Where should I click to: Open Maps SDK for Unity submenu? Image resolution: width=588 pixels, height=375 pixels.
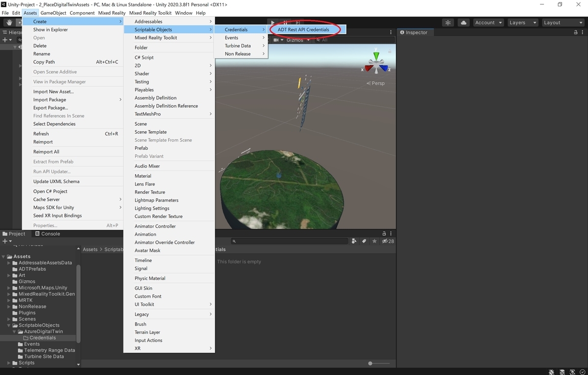pyautogui.click(x=73, y=208)
